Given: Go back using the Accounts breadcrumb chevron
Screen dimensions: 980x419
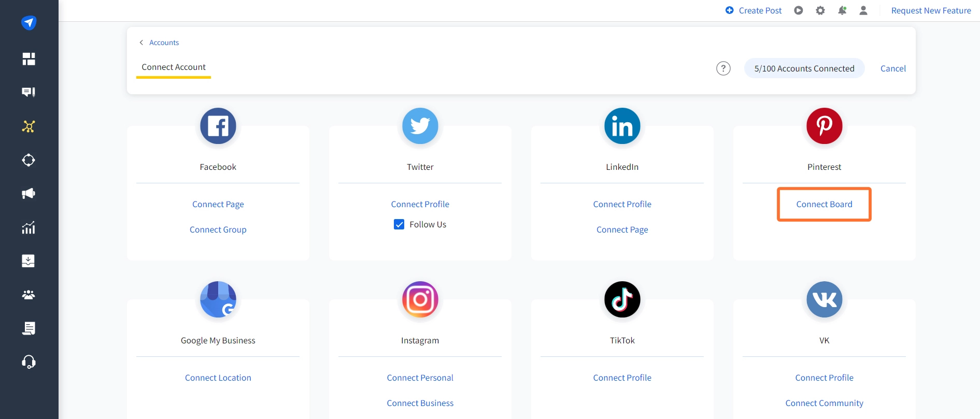Looking at the screenshot, I should [x=141, y=42].
